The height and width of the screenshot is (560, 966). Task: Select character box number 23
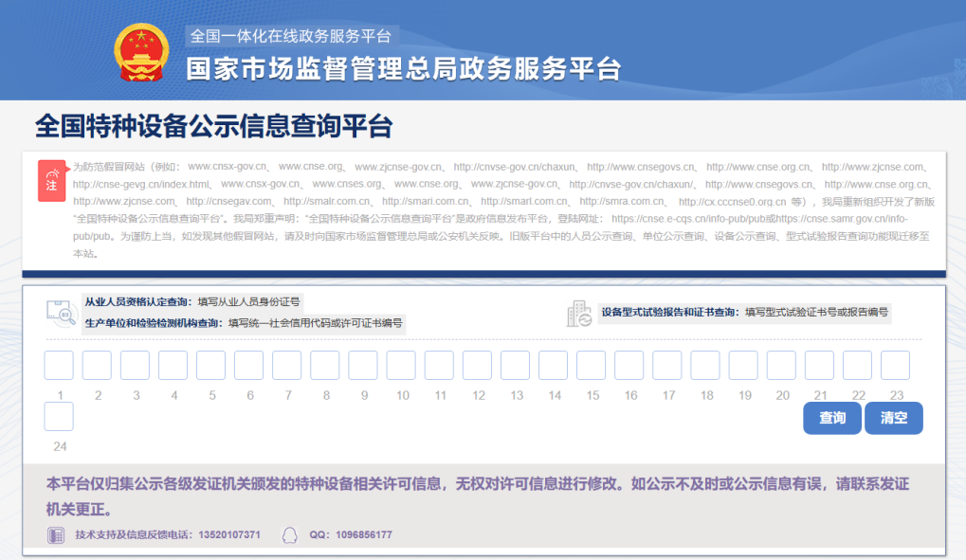pyautogui.click(x=895, y=366)
